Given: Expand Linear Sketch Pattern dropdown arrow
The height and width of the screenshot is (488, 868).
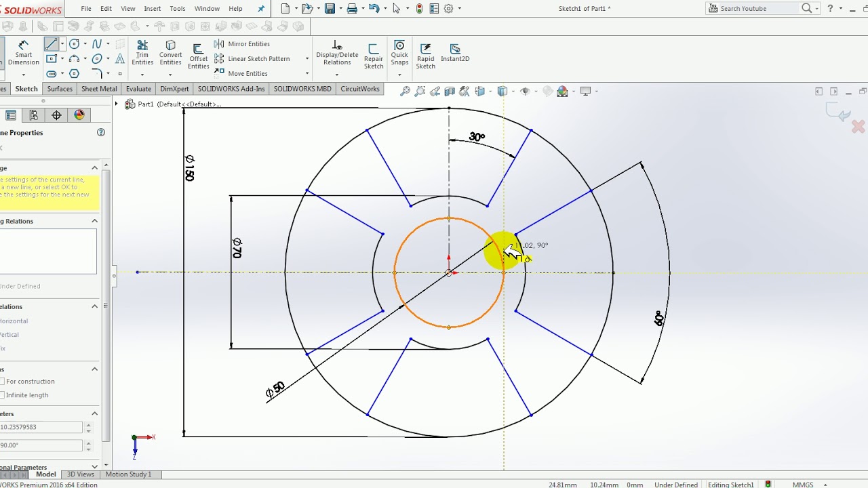Looking at the screenshot, I should [307, 59].
